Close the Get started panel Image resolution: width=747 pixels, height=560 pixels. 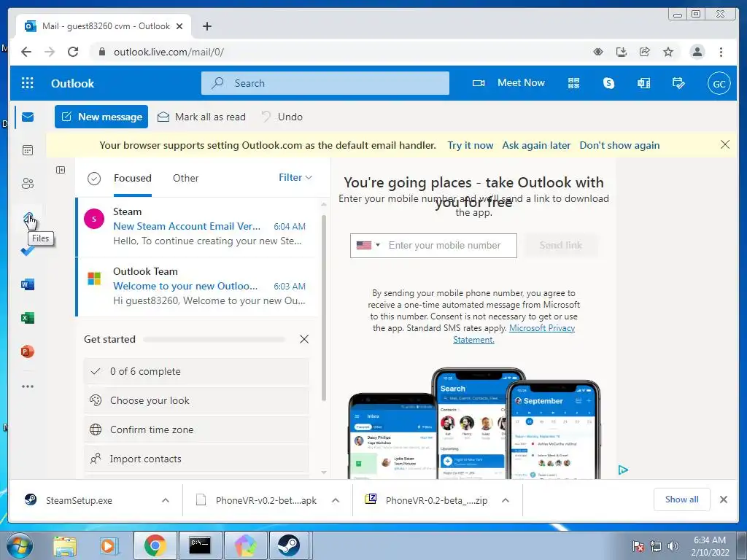pos(304,340)
